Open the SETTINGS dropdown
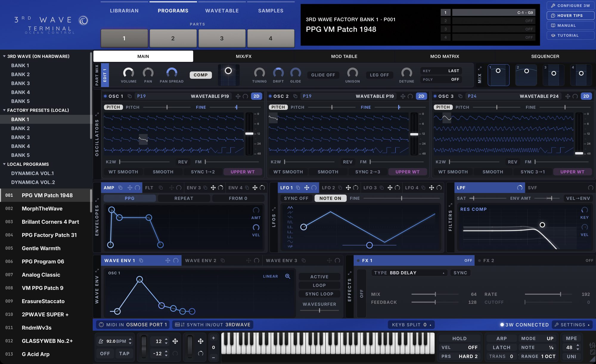596x364 pixels. coord(572,325)
